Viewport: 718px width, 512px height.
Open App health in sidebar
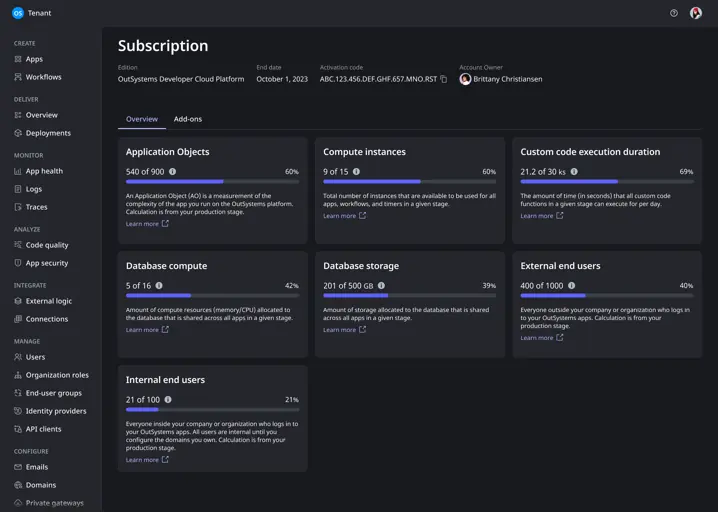pyautogui.click(x=44, y=171)
